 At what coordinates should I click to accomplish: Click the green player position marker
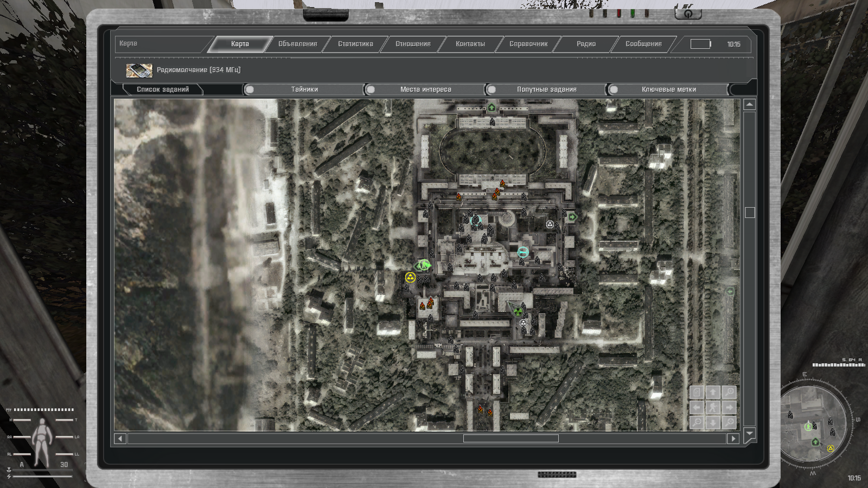423,265
